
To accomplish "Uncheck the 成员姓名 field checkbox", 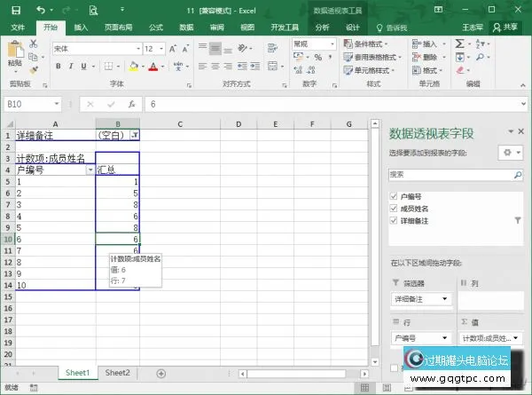I will point(394,207).
